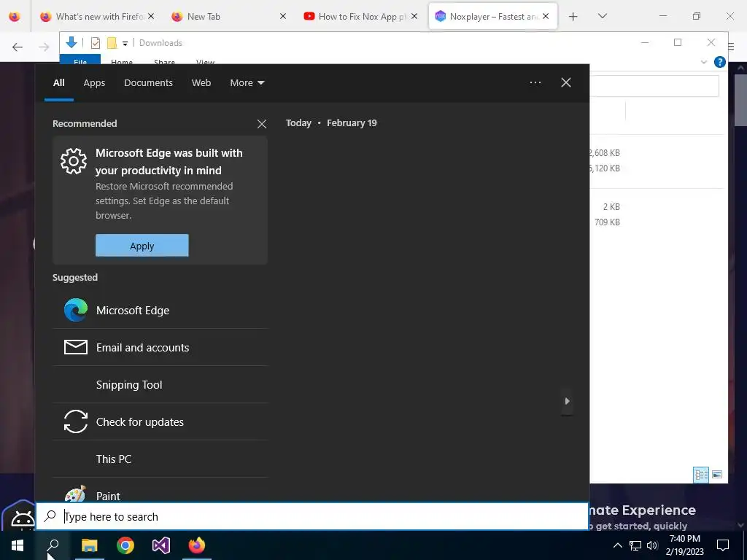Open Share ribbon tab in Downloads window
The height and width of the screenshot is (560, 747).
[164, 61]
